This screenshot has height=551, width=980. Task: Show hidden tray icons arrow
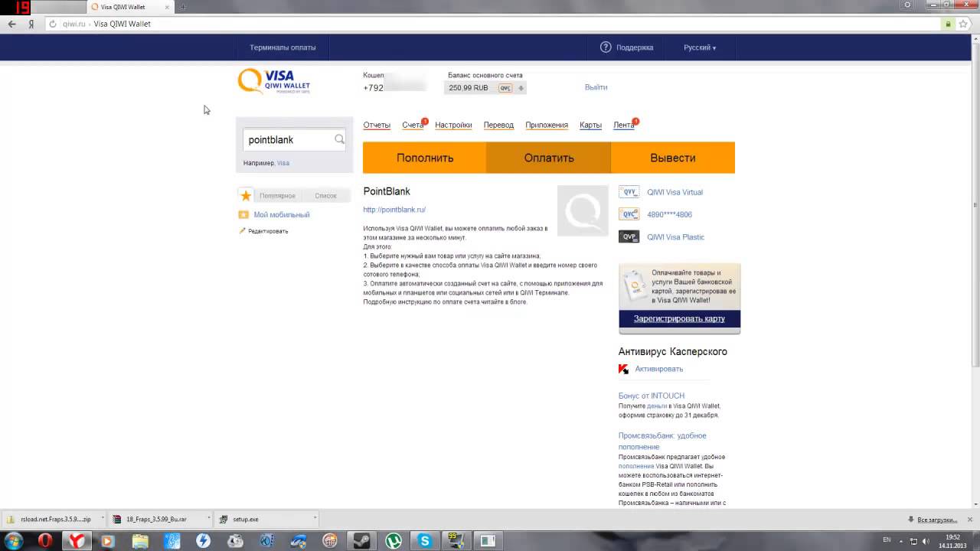(x=901, y=541)
